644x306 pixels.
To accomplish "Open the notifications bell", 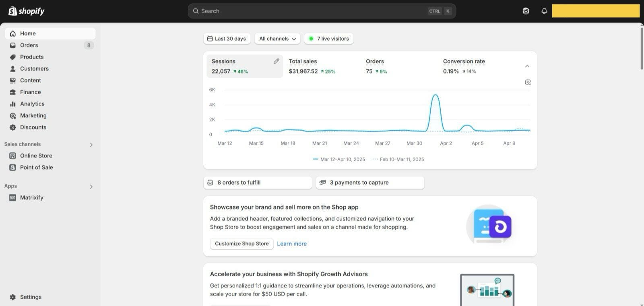I will click(x=544, y=11).
